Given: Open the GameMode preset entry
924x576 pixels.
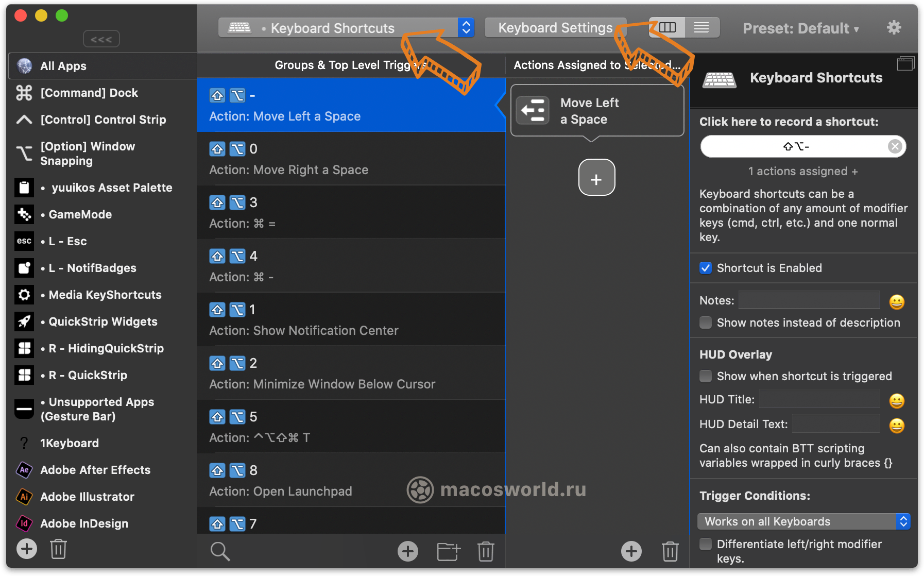Looking at the screenshot, I should pyautogui.click(x=102, y=214).
